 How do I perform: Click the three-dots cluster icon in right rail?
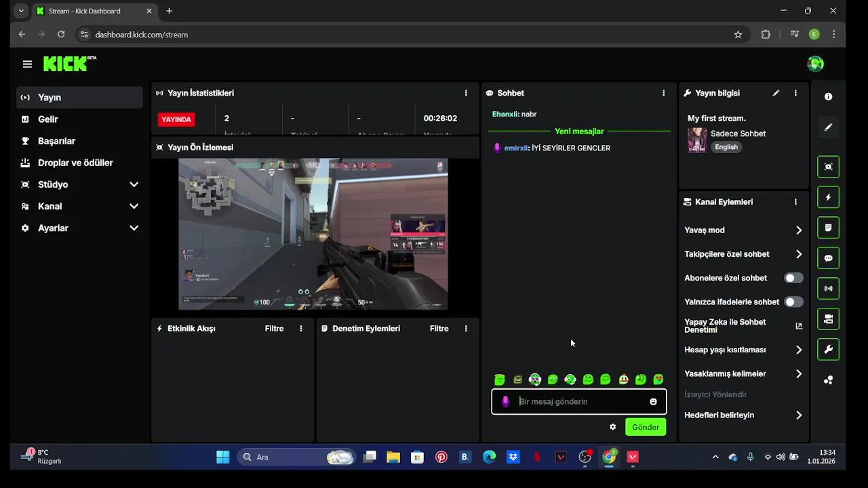(x=828, y=380)
